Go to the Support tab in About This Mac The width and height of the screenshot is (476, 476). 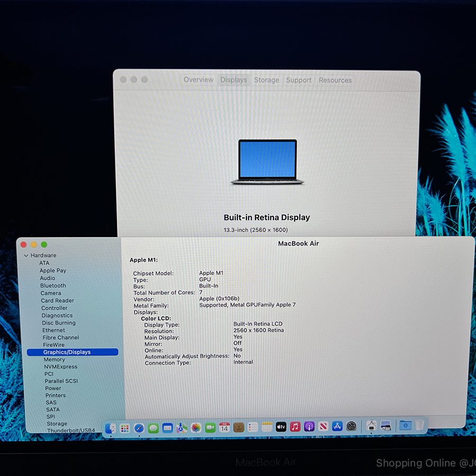click(299, 80)
